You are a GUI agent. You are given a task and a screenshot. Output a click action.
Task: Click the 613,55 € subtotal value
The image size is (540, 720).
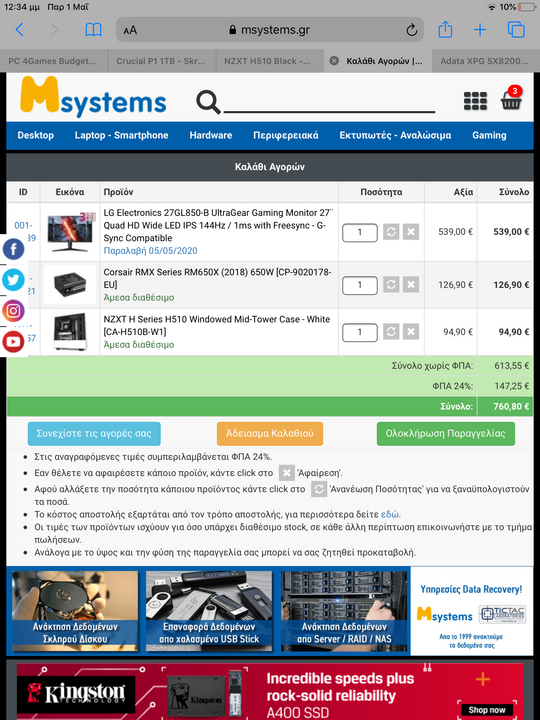coord(512,366)
